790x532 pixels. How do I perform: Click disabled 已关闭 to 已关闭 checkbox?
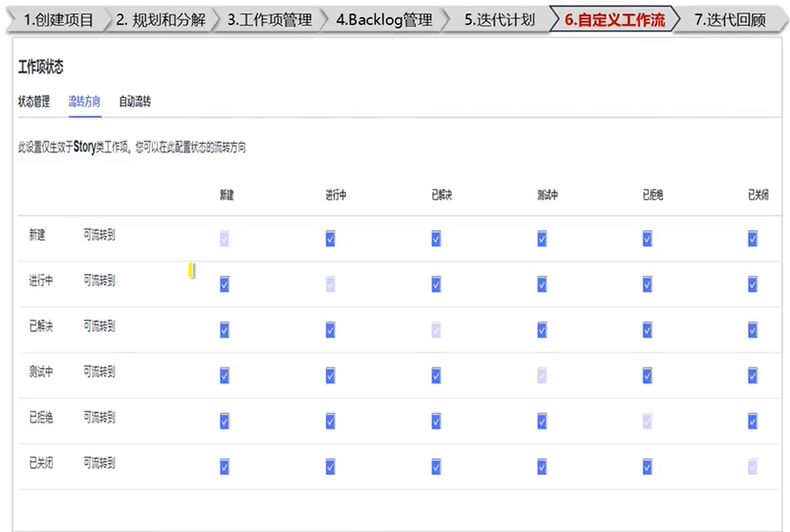(752, 467)
